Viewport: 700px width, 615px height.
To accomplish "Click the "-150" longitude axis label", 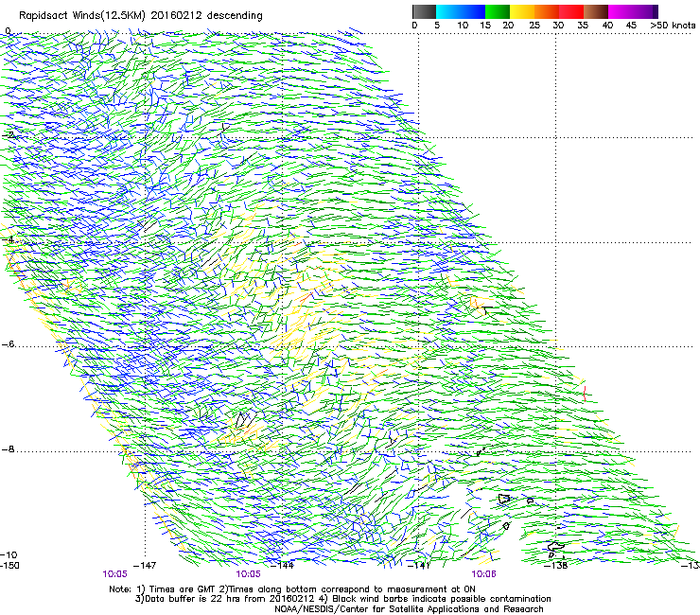I will [9, 566].
